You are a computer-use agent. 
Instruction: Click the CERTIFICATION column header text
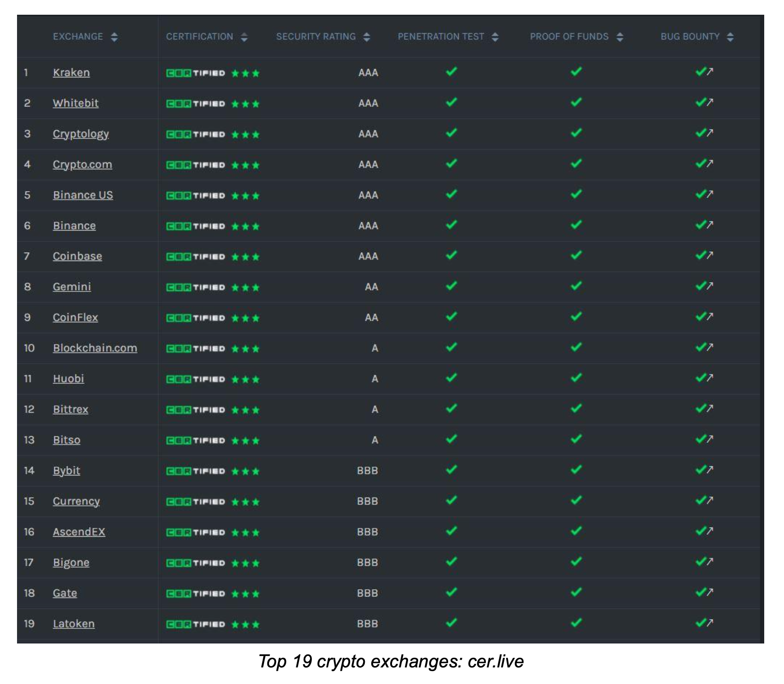coord(200,37)
